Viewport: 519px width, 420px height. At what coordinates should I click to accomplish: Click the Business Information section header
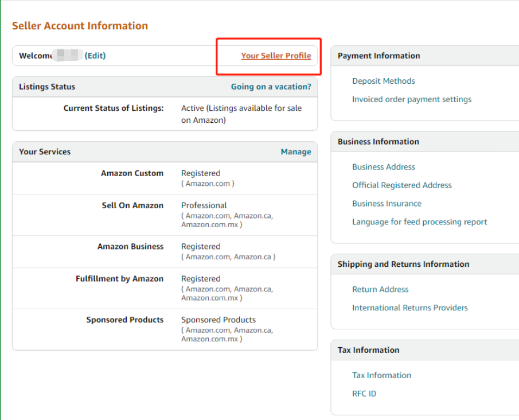(378, 142)
